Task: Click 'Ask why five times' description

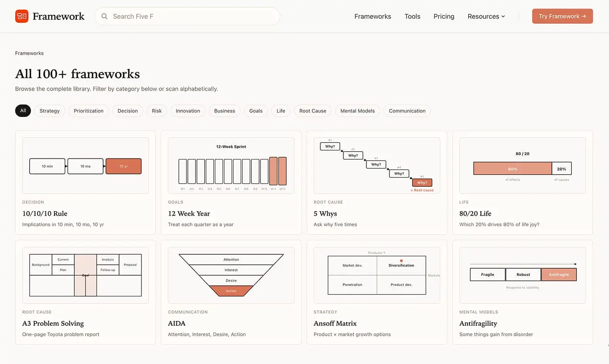Action: click(335, 224)
